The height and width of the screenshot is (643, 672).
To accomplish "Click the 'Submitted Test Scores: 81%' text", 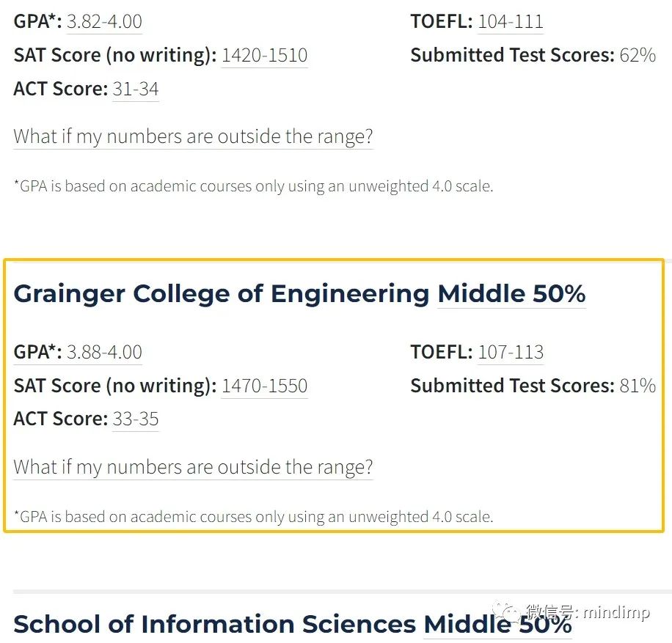I will pyautogui.click(x=533, y=386).
